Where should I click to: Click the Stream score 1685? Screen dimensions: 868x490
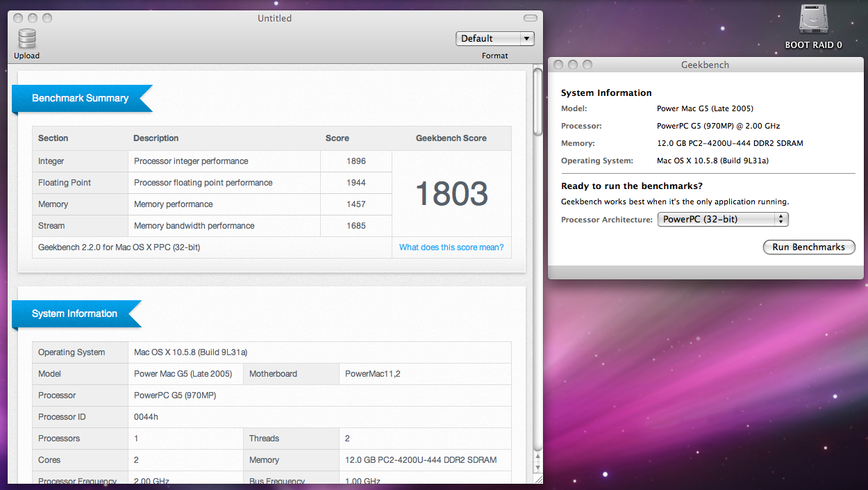tap(356, 226)
